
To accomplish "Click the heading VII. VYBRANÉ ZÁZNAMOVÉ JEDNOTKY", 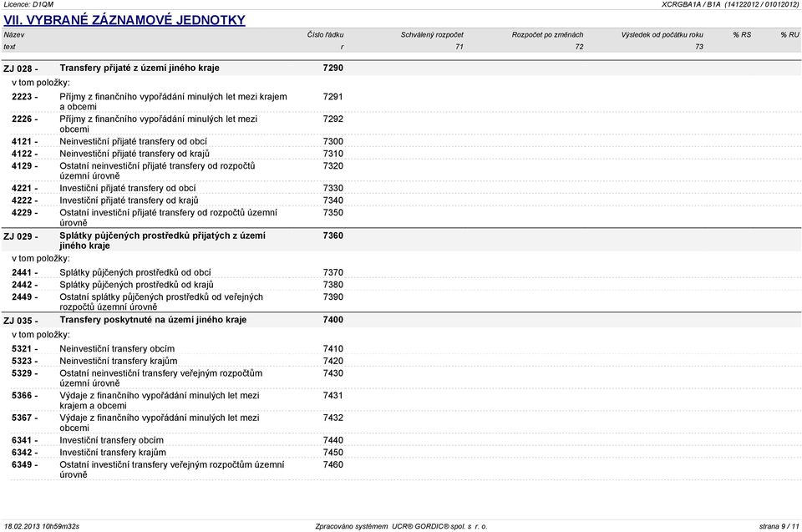I will tap(124, 20).
